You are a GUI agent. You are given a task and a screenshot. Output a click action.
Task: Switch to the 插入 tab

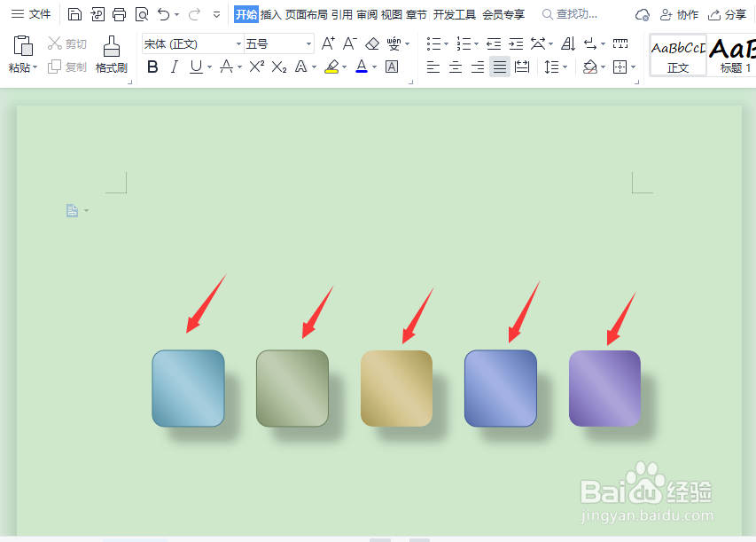tap(271, 14)
